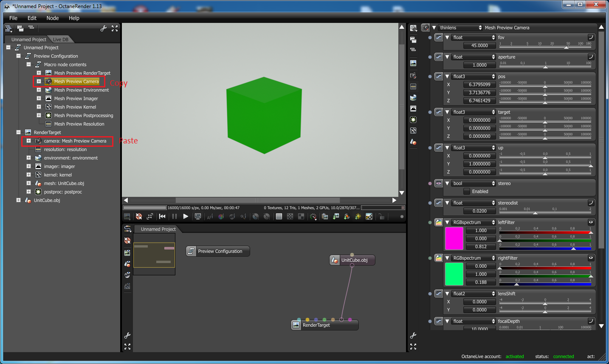Open the pos float3 type dropdown
609x364 pixels.
pos(474,76)
